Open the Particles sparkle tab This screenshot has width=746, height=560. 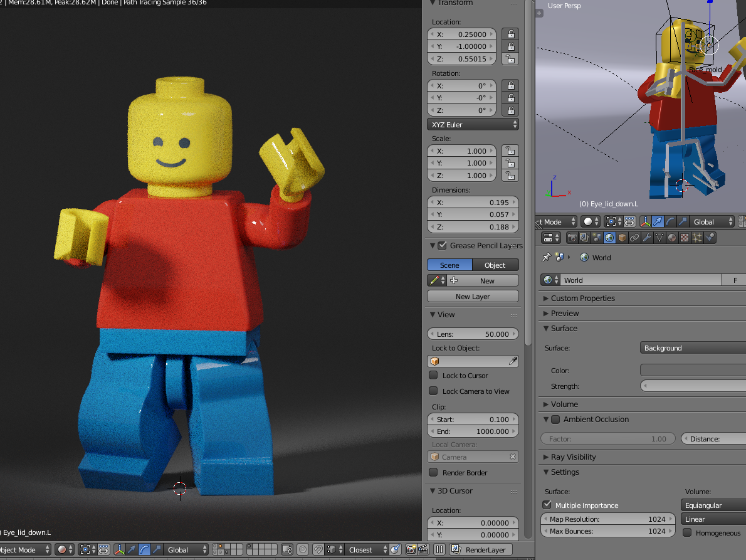[697, 238]
